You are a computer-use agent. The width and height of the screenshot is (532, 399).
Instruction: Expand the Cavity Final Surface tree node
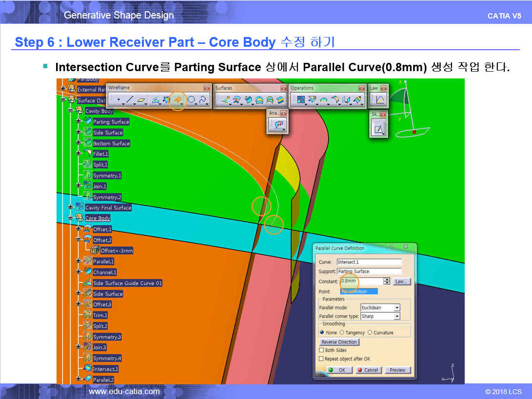[71, 208]
